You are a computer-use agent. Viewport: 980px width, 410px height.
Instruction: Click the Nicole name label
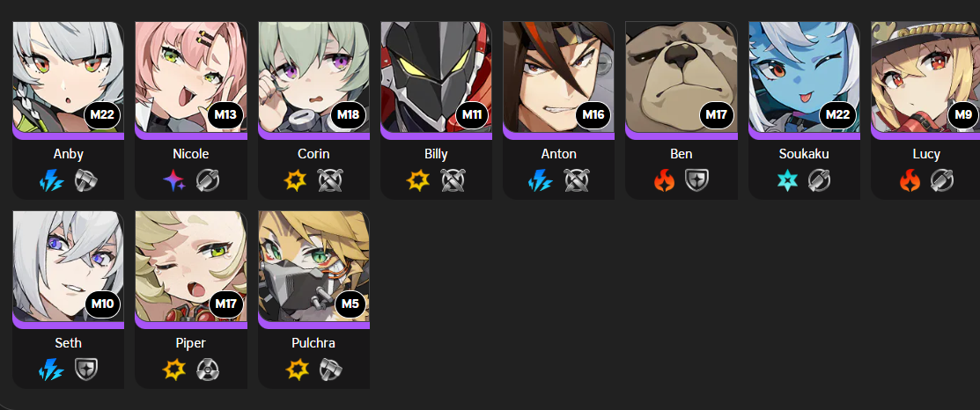pos(190,153)
